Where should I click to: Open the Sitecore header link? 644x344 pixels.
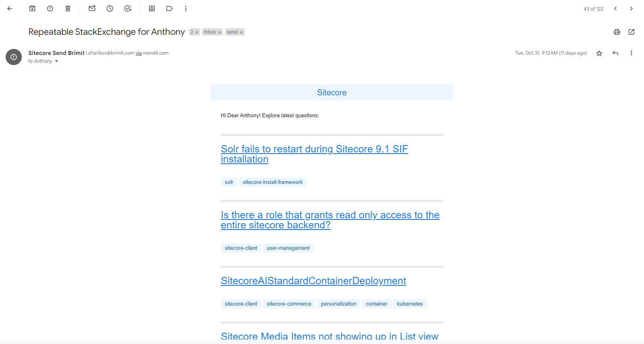click(332, 93)
